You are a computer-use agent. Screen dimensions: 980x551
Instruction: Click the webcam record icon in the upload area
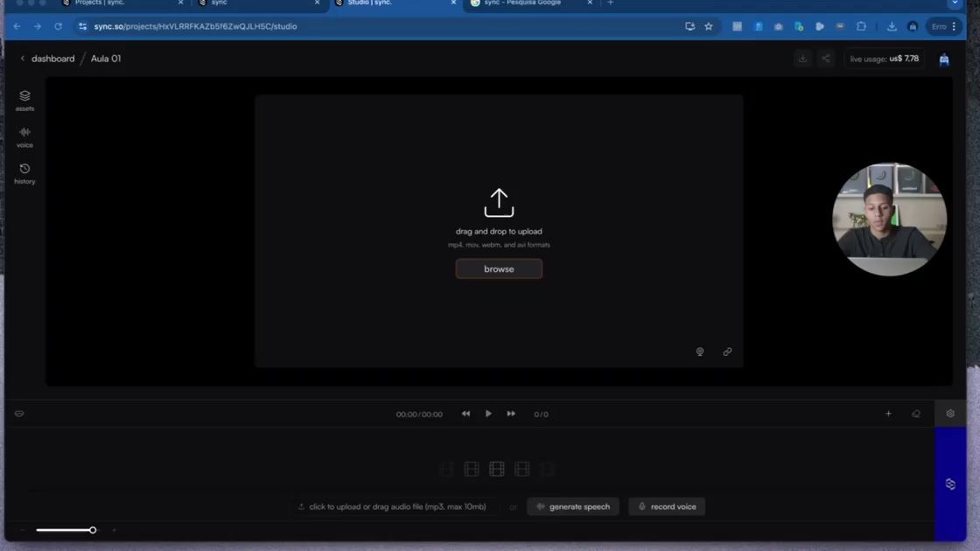[700, 352]
